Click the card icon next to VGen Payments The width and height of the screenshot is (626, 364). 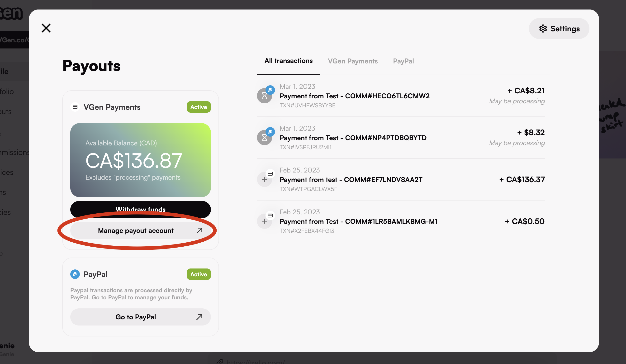coord(75,107)
